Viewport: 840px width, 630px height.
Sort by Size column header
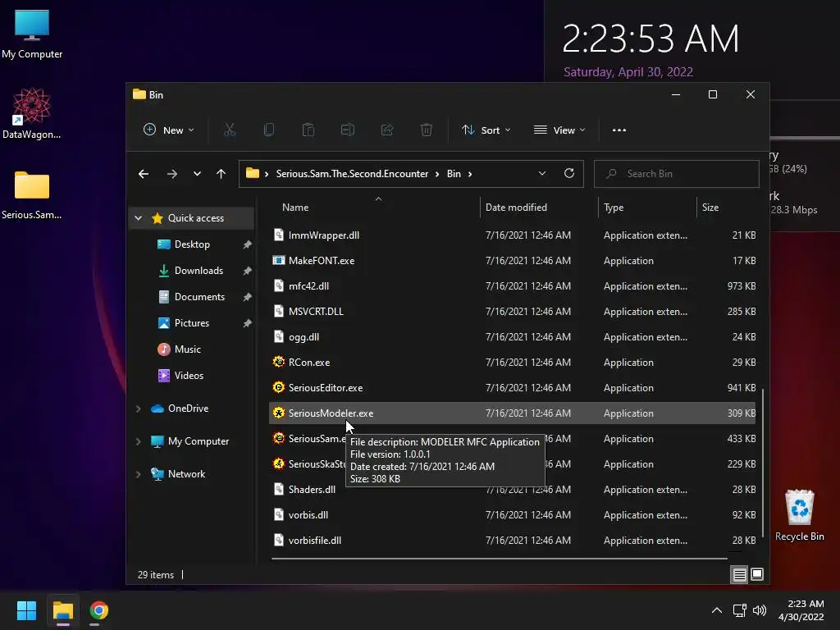pos(710,208)
